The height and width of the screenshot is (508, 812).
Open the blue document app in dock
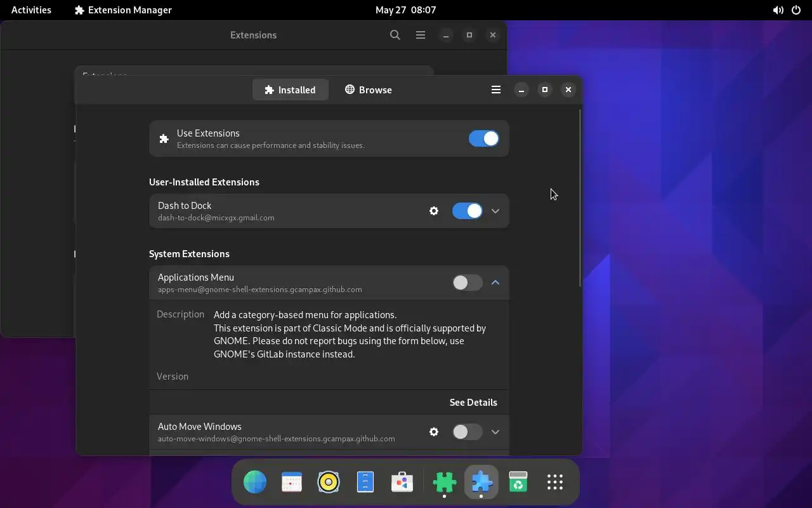tap(365, 482)
